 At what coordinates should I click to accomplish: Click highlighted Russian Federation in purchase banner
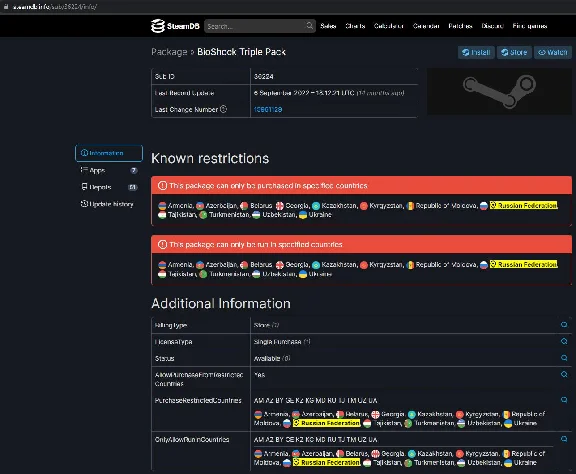[x=523, y=205]
